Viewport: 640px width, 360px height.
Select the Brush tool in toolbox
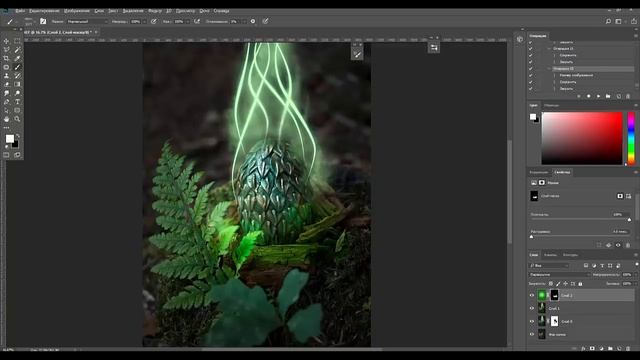coord(17,67)
